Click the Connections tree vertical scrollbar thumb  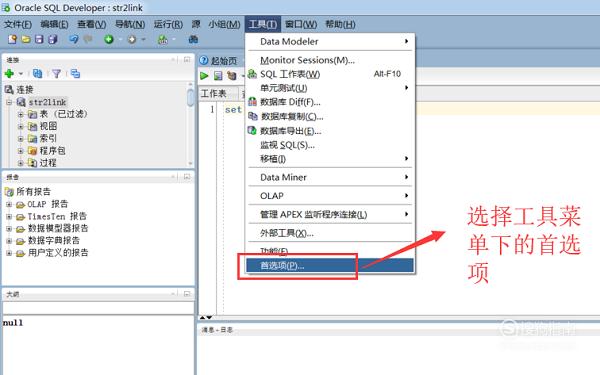coord(190,98)
